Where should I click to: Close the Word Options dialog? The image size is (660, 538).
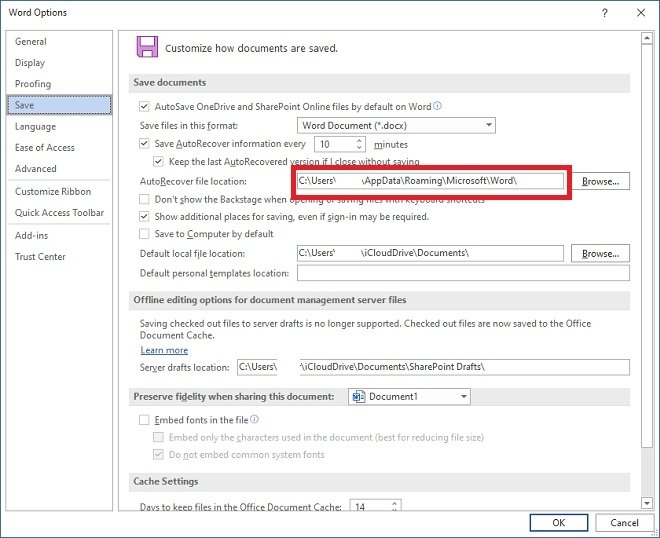641,13
